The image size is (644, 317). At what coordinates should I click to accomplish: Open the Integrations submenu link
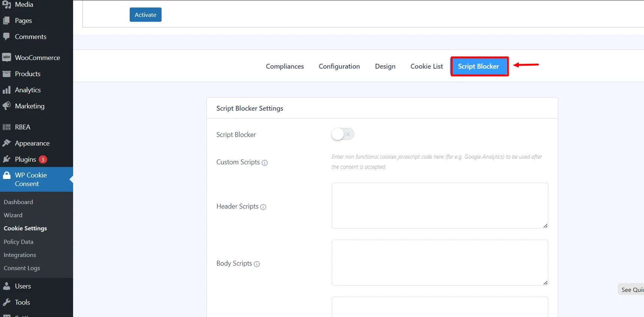20,255
